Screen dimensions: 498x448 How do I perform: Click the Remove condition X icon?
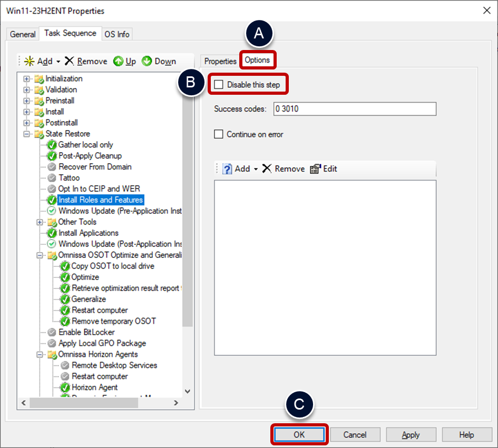[267, 169]
